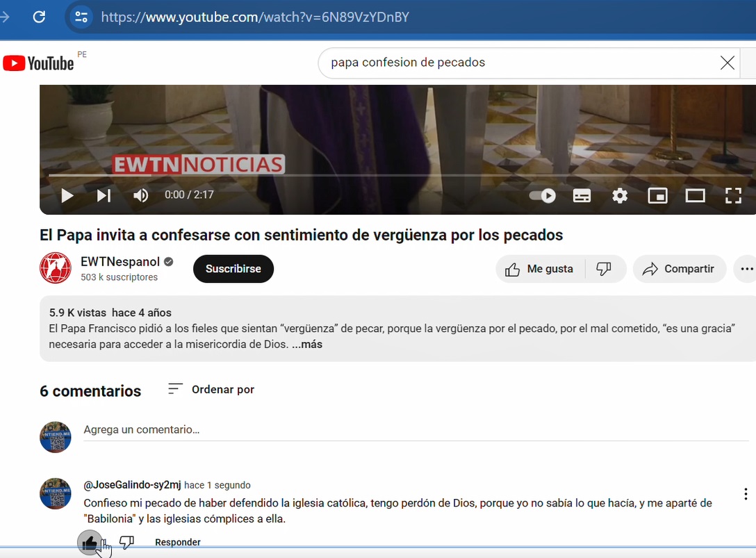Like the video with Me gusta
Screen dimensions: 756x558
(540, 269)
